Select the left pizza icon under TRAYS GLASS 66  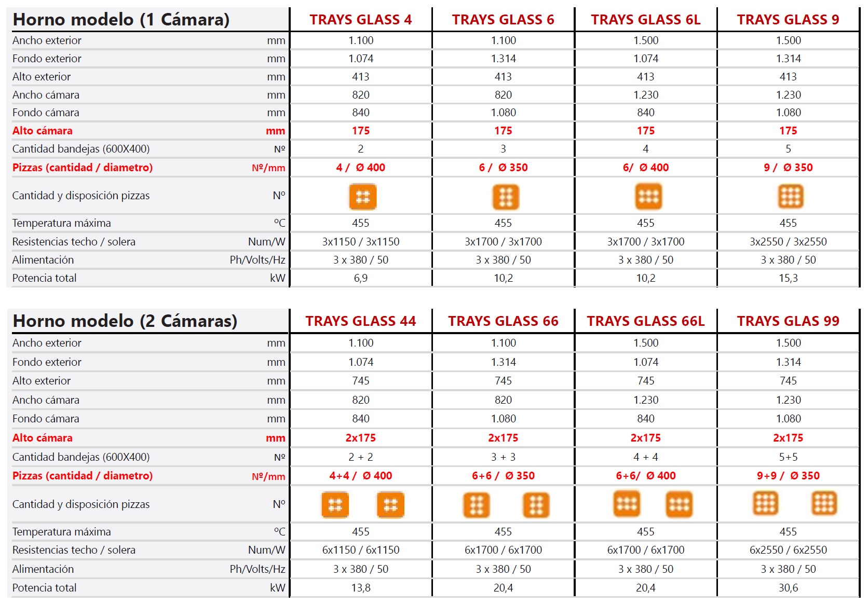click(477, 505)
